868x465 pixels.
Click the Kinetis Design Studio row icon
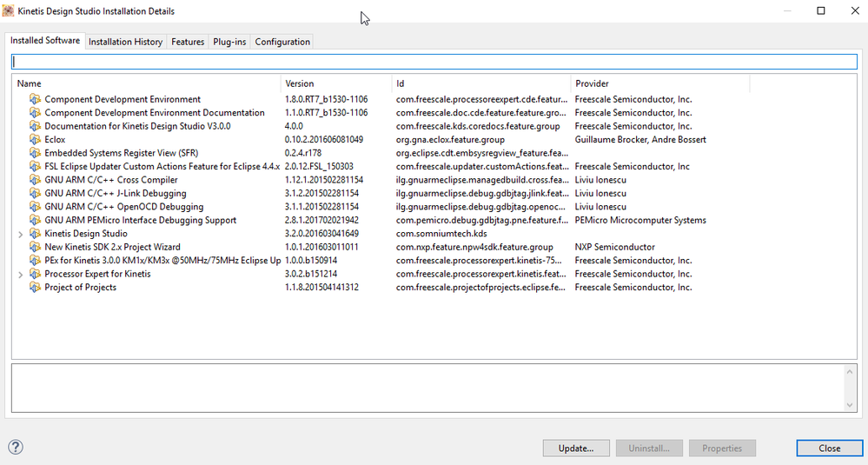(x=35, y=234)
